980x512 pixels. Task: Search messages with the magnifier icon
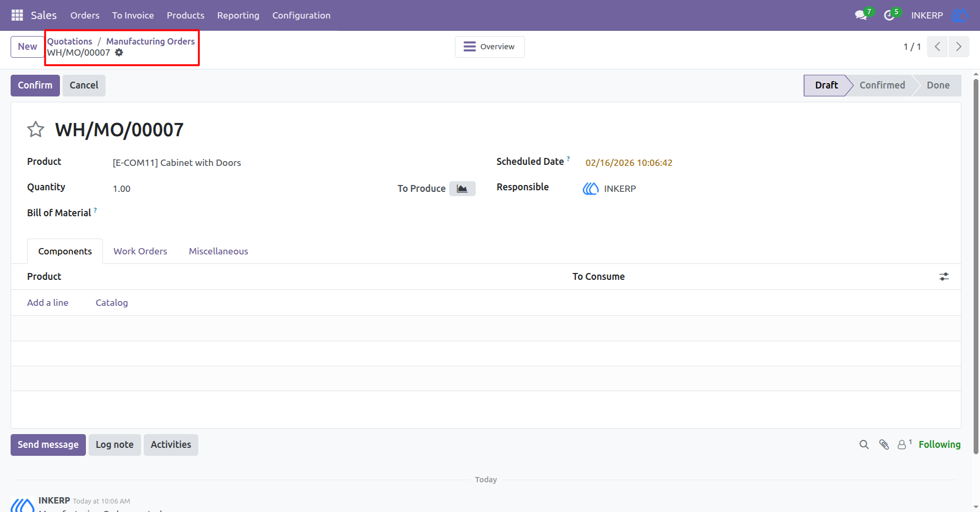[864, 445]
